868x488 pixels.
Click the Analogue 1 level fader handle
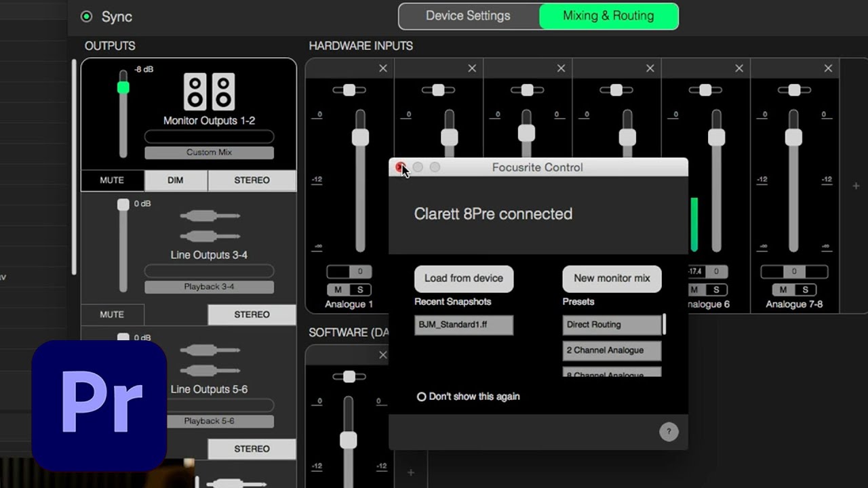pos(360,138)
